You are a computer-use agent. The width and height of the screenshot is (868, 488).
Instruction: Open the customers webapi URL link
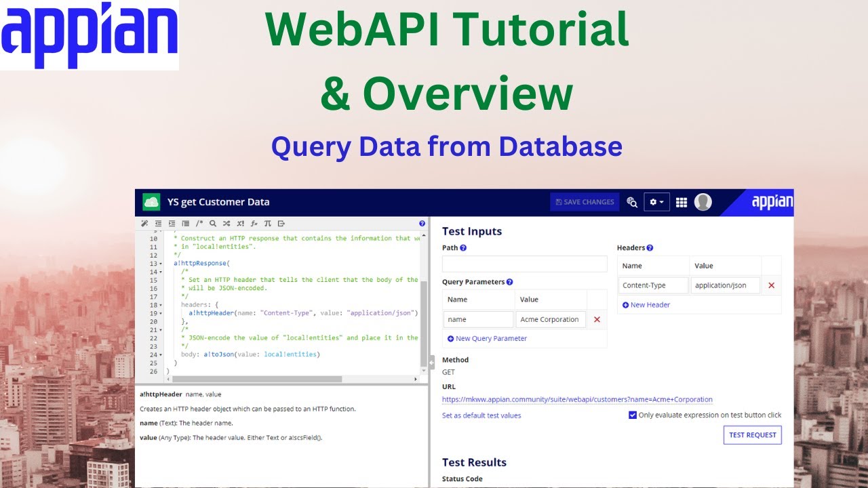tap(577, 399)
